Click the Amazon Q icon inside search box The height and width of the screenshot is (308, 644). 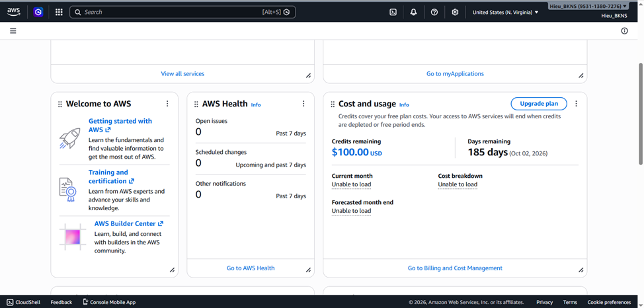point(287,13)
